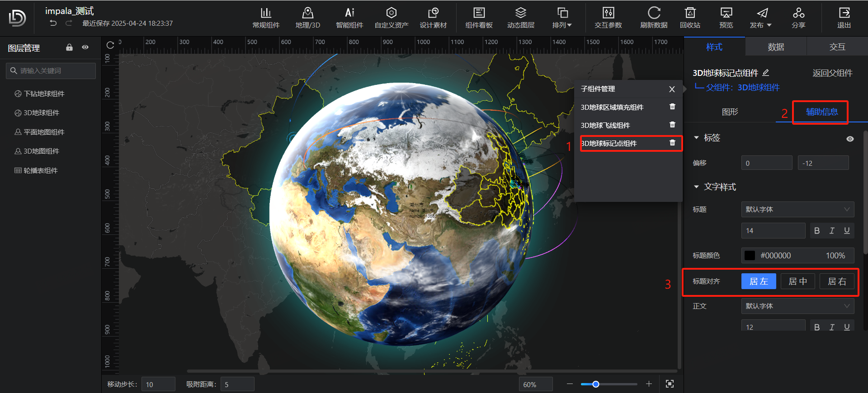Select 居中 title alignment

pos(797,281)
